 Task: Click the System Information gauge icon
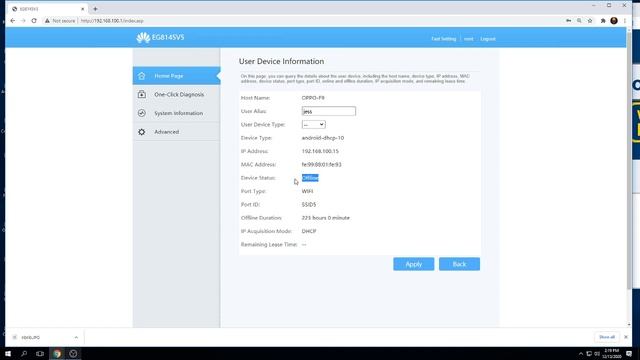tap(142, 113)
